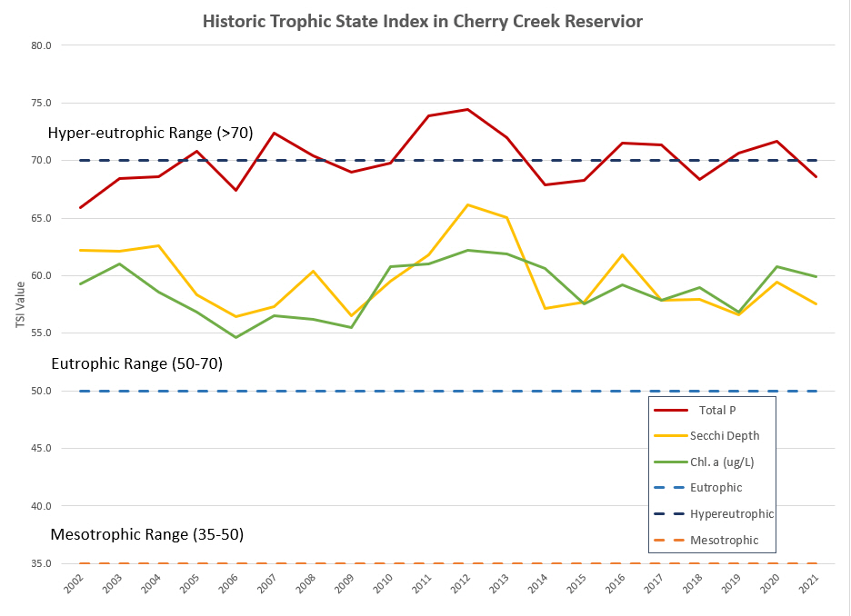Click the 65.0 y-axis label
This screenshot has width=851, height=616.
[x=41, y=219]
